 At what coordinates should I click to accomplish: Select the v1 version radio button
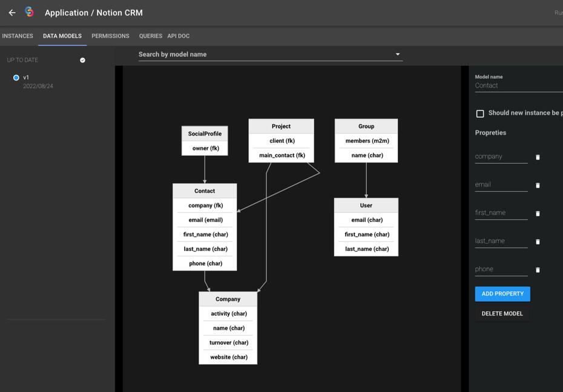click(x=16, y=77)
